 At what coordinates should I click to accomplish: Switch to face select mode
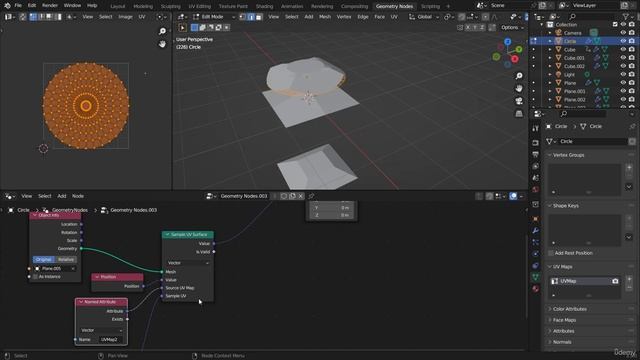(x=258, y=17)
